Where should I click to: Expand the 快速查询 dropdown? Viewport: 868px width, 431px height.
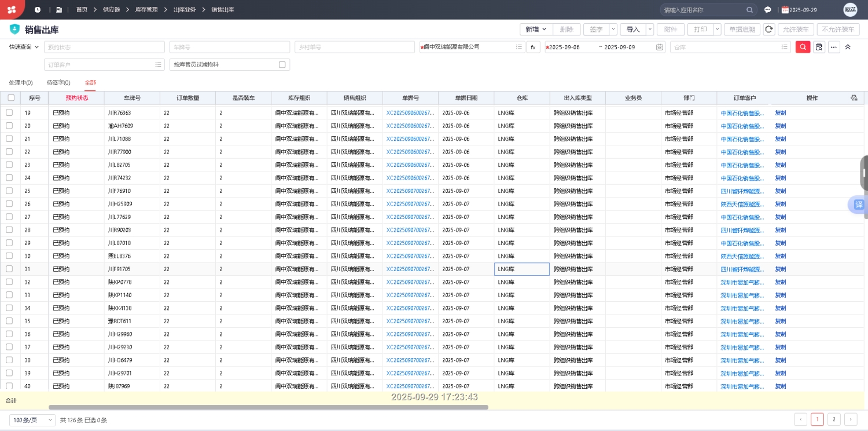pos(24,47)
